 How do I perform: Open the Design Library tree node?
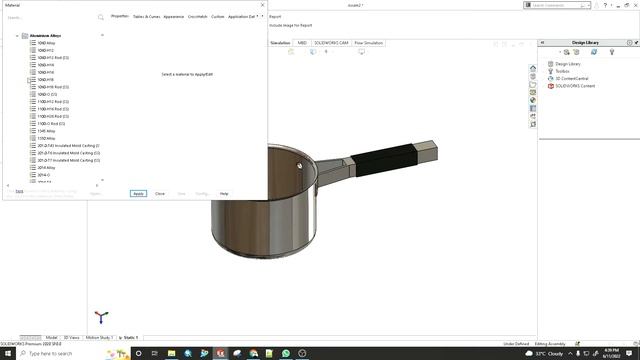pos(568,64)
